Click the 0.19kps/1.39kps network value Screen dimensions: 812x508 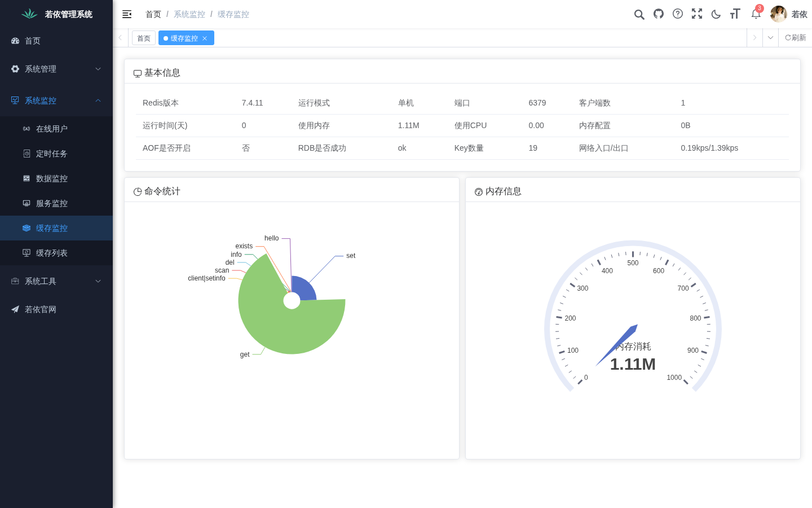click(x=709, y=148)
